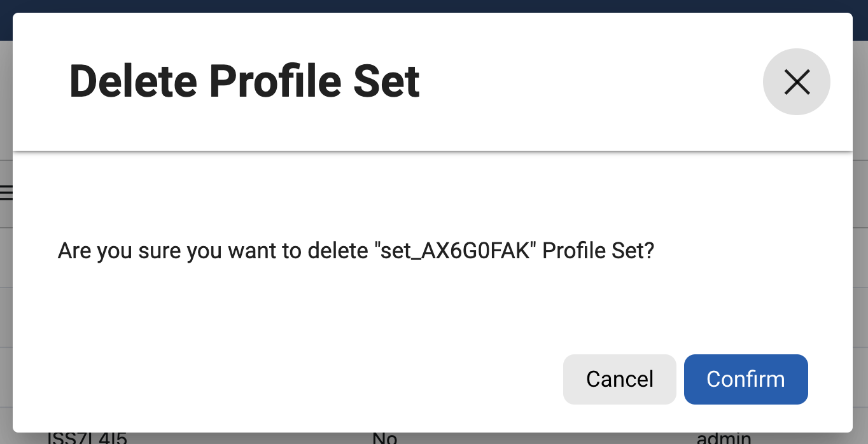Cancel the profile set deletion
The width and height of the screenshot is (868, 444).
619,379
